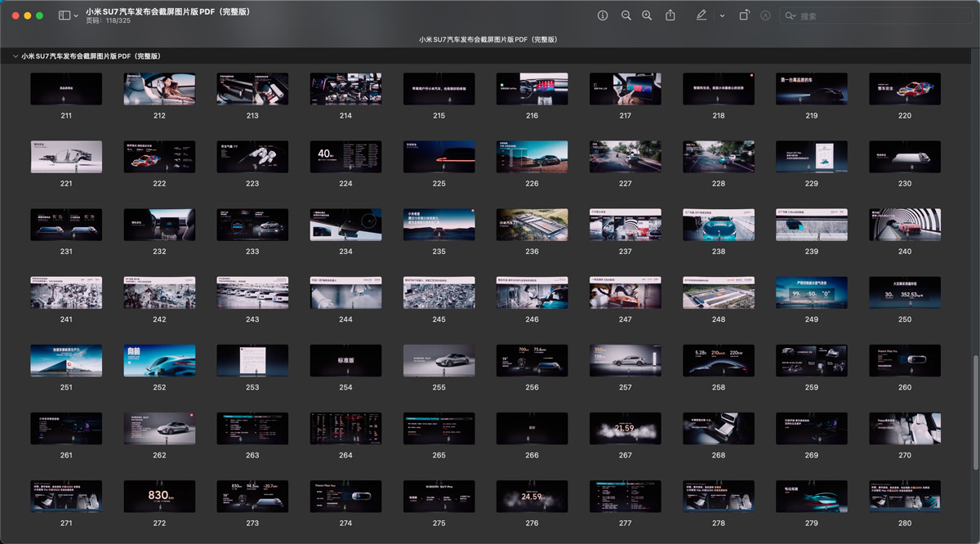
Task: Click the page number label 260
Action: tap(905, 387)
